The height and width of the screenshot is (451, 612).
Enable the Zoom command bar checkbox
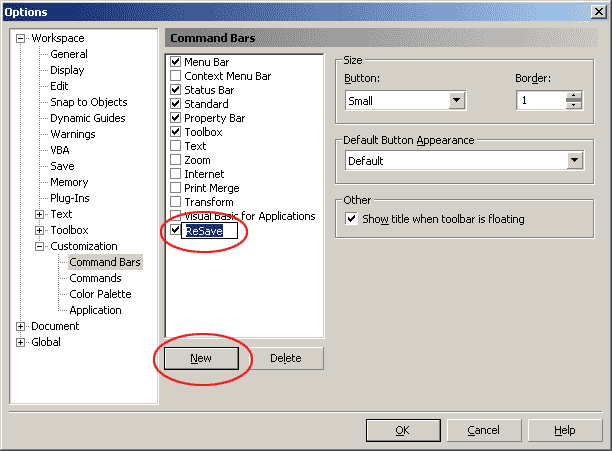coord(176,160)
